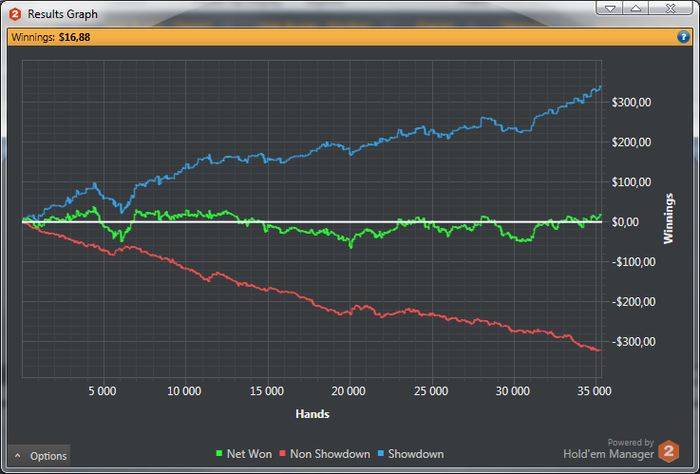Viewport: 700px width, 474px height.
Task: Click the Hands axis title
Action: pyautogui.click(x=312, y=414)
